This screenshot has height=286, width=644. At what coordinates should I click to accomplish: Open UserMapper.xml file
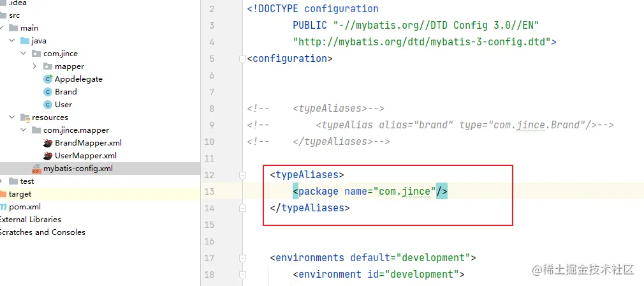click(86, 156)
